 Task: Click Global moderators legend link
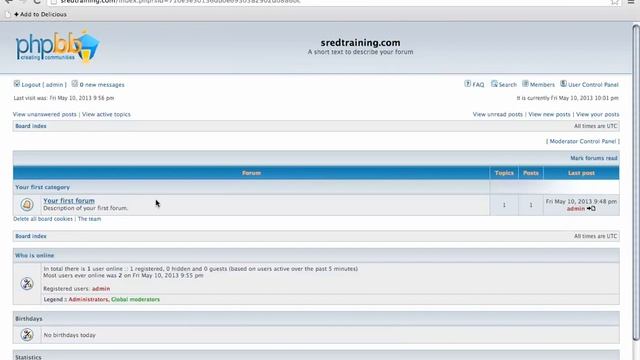coord(136,300)
